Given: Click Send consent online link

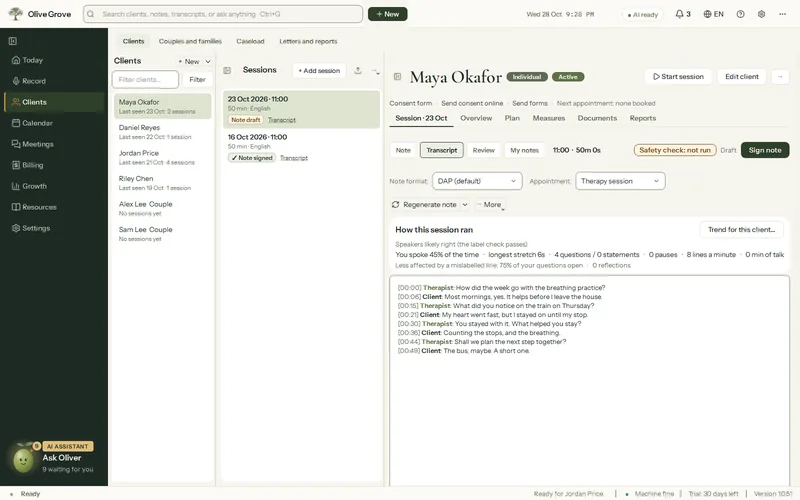Looking at the screenshot, I should [x=472, y=103].
